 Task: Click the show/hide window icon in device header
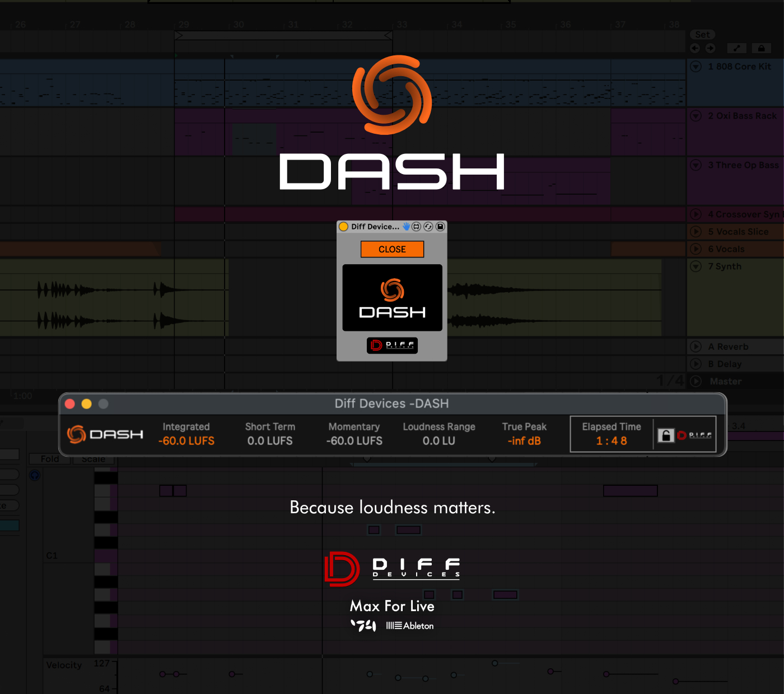(x=416, y=227)
